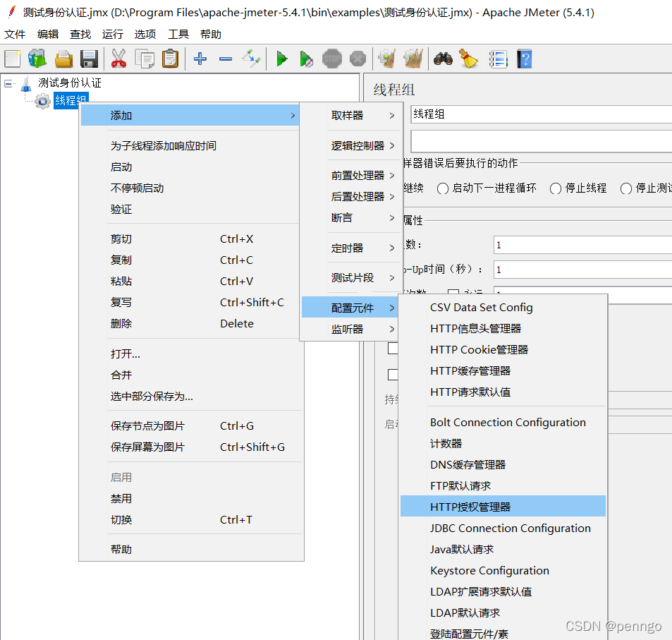
Task: Click the test plan flask icon
Action: pos(27,83)
